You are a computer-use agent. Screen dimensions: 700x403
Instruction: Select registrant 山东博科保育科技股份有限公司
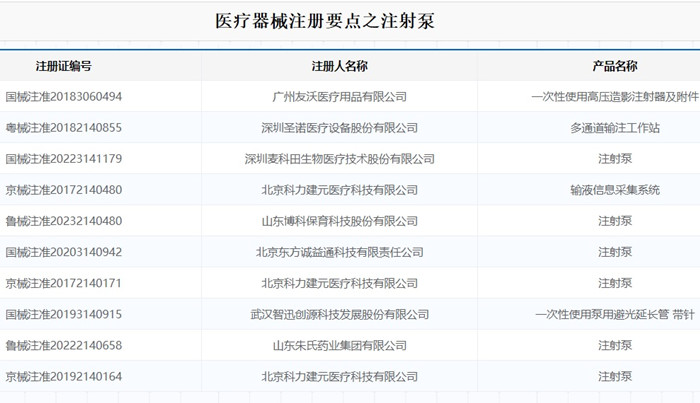pos(339,221)
